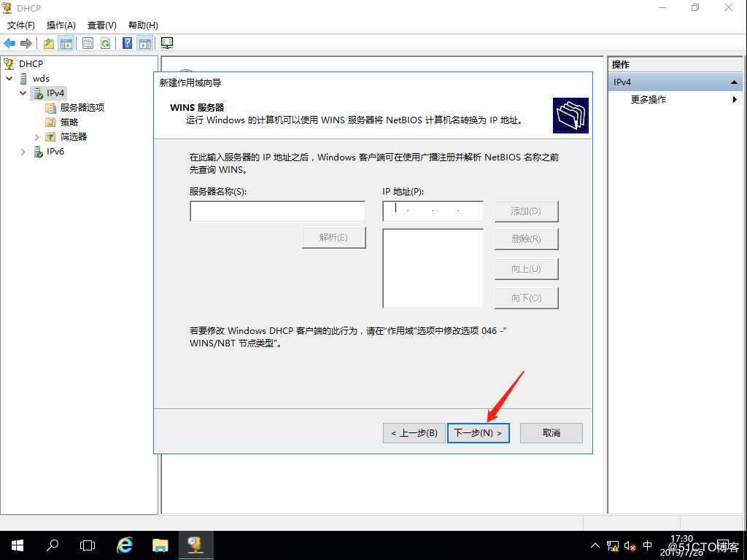Select 服务器选项 in the tree
The width and height of the screenshot is (747, 560).
click(x=82, y=108)
